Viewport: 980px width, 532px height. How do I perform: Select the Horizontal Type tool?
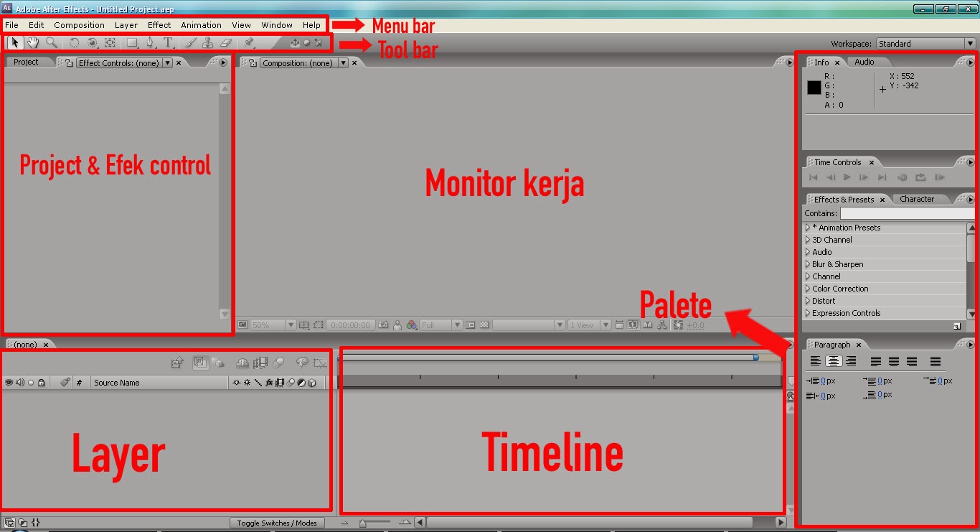(167, 42)
